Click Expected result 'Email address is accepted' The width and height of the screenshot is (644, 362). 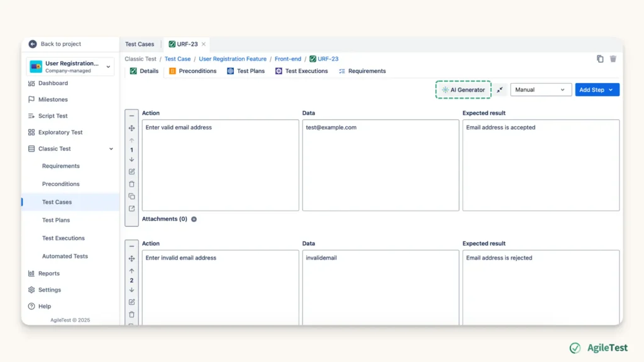(541, 165)
